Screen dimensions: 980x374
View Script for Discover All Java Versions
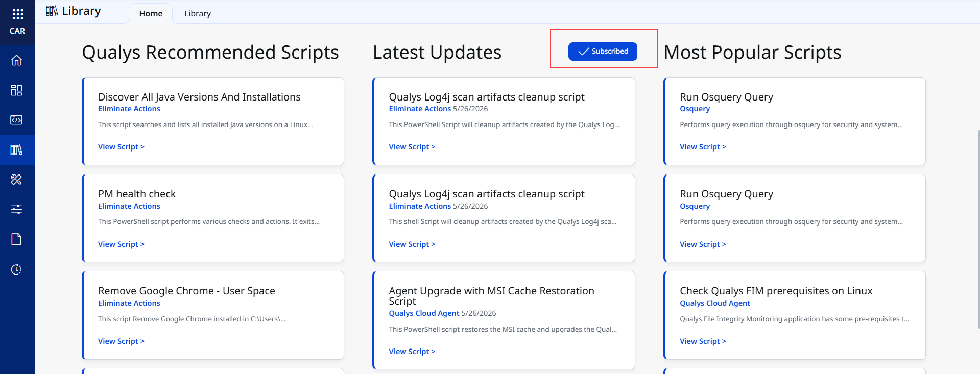121,147
